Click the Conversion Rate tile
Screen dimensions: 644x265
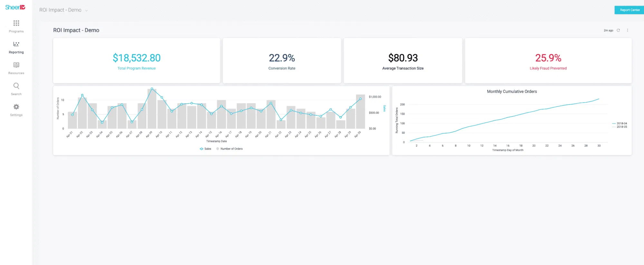[282, 61]
